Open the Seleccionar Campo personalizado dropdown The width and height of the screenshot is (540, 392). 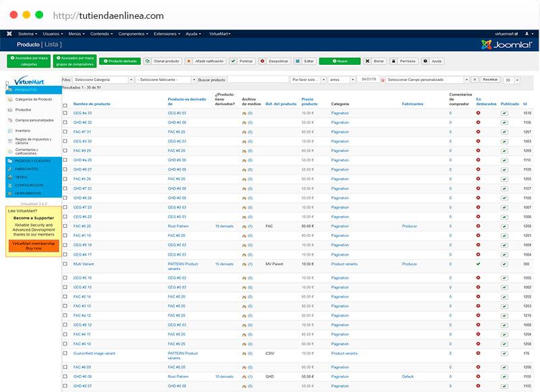pos(427,80)
